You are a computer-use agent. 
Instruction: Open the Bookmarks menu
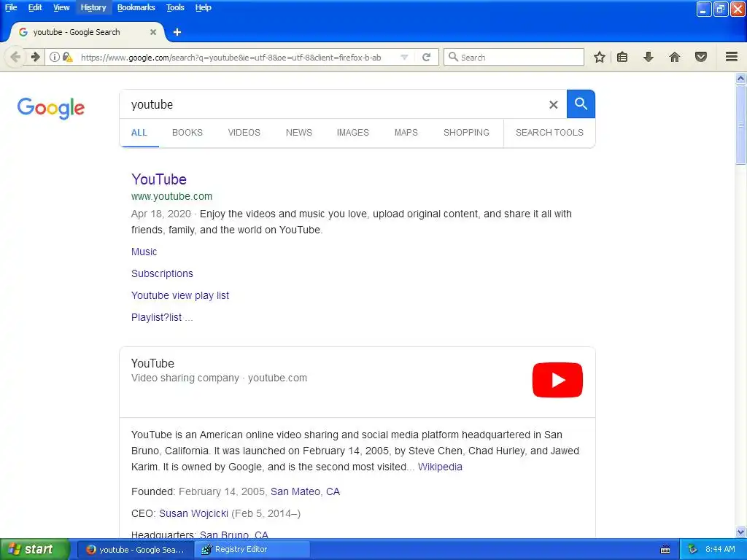(136, 7)
